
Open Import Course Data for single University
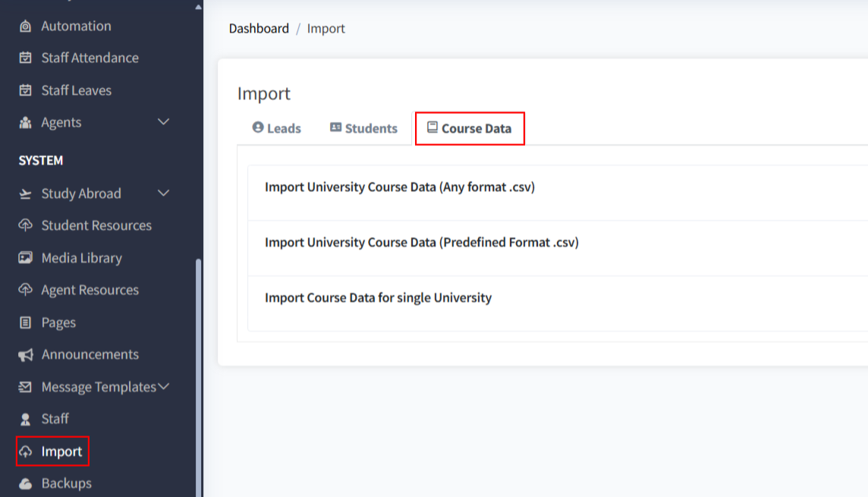click(378, 298)
